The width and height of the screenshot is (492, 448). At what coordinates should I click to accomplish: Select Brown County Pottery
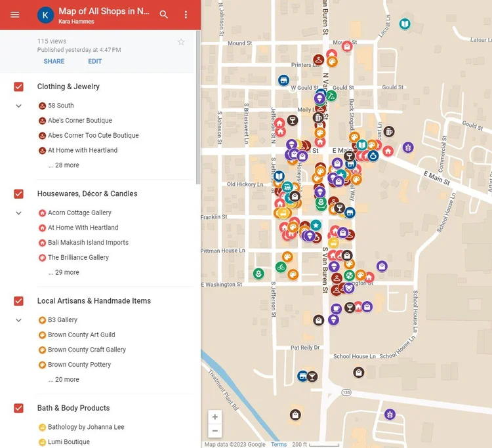point(79,365)
